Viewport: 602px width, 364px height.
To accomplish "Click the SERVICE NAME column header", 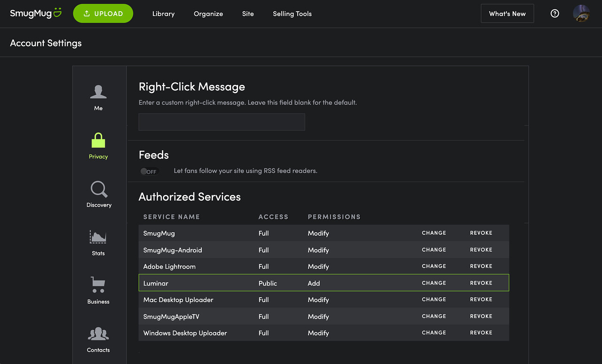I will coord(172,217).
